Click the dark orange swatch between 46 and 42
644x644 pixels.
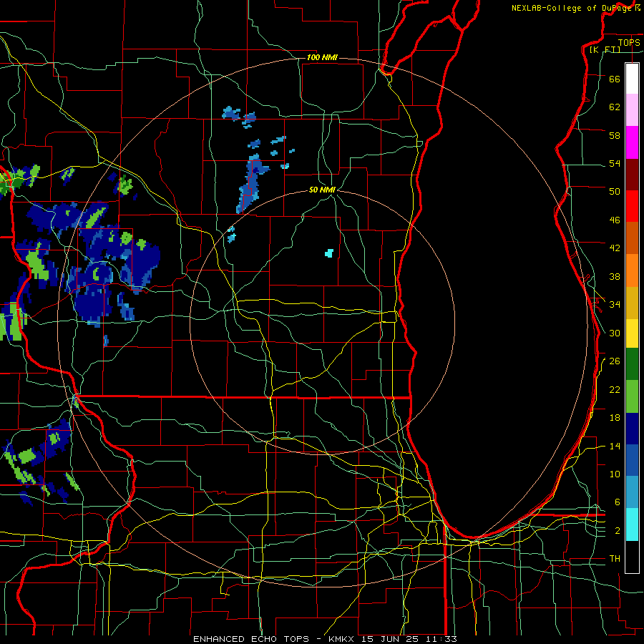tap(632, 238)
